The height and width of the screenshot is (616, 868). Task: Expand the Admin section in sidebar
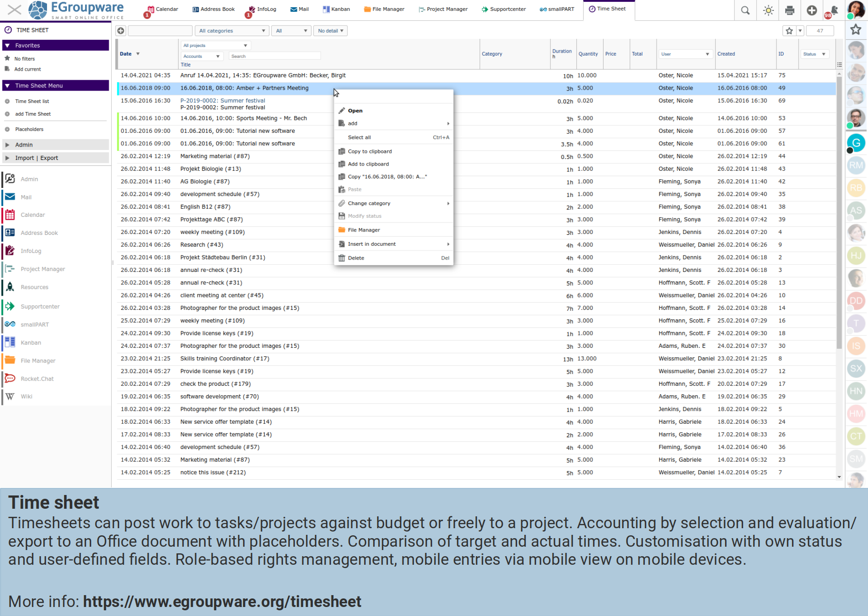24,145
